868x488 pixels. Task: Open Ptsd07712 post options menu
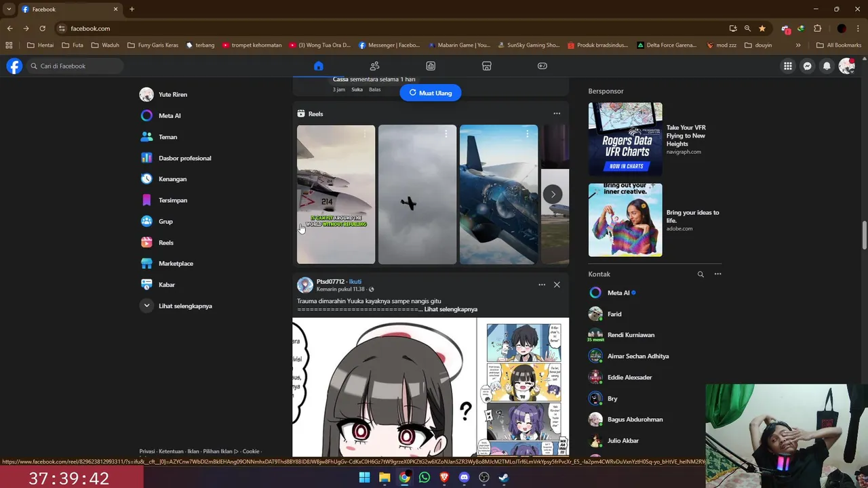(542, 285)
